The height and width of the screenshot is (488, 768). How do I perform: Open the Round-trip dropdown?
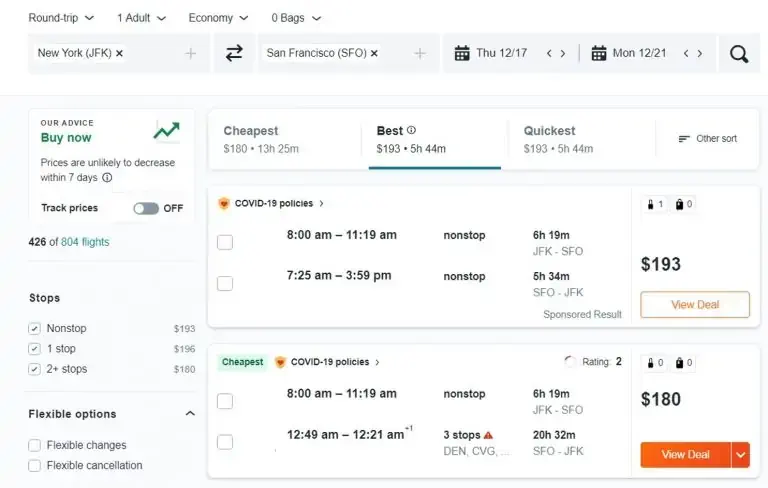coord(61,18)
